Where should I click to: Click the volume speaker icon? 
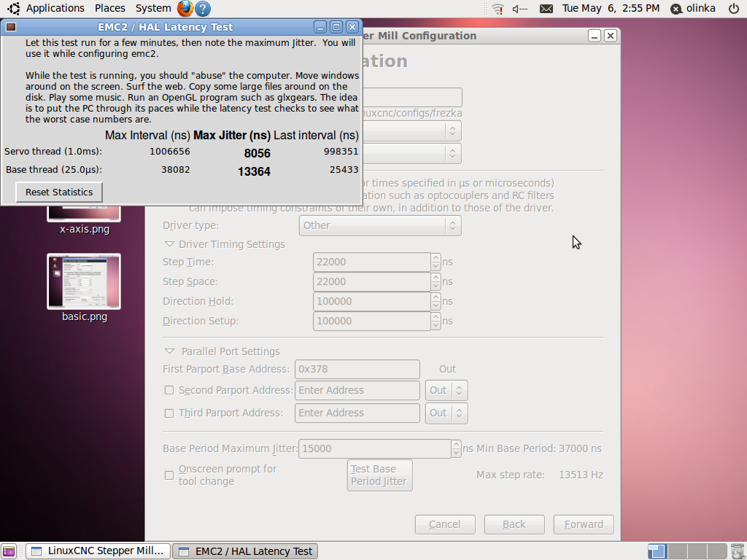pyautogui.click(x=519, y=9)
